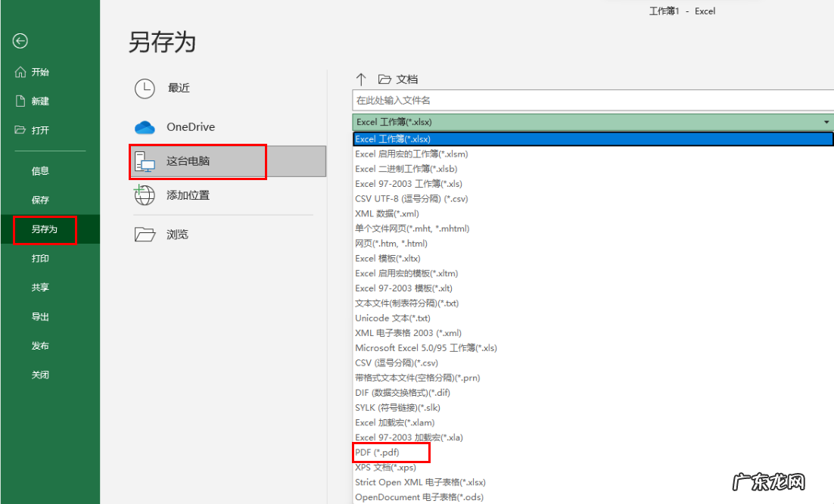The width and height of the screenshot is (834, 504).
Task: Click the clock icon for 最近
Action: click(x=145, y=89)
